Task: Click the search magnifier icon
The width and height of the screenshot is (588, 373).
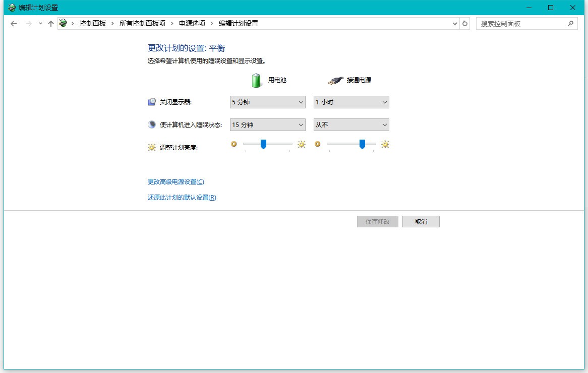Action: click(x=571, y=23)
